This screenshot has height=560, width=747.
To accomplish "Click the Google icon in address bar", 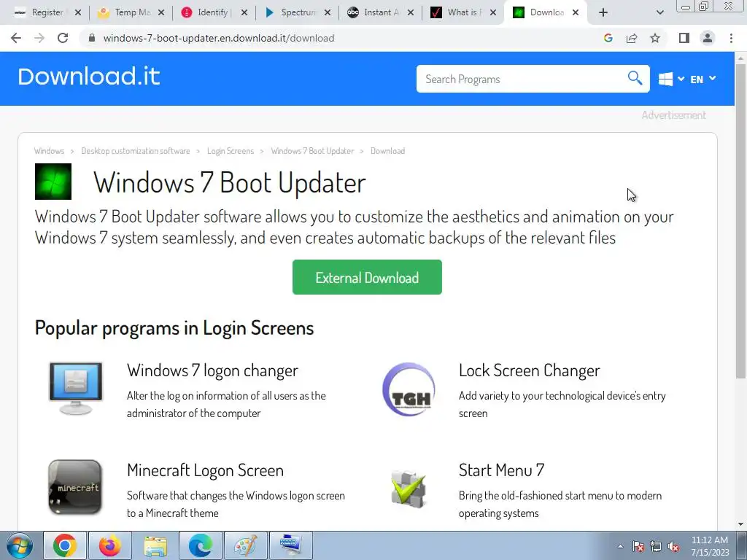I will pos(608,38).
